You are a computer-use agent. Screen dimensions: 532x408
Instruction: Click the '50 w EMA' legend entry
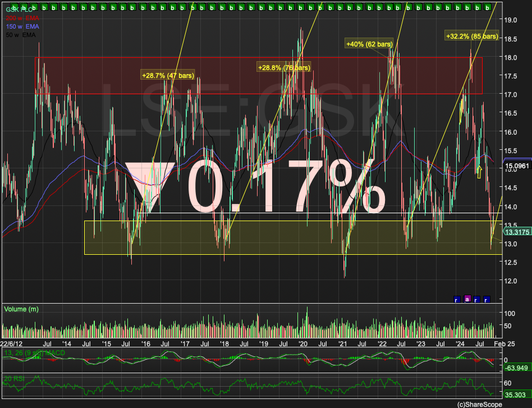[x=20, y=35]
